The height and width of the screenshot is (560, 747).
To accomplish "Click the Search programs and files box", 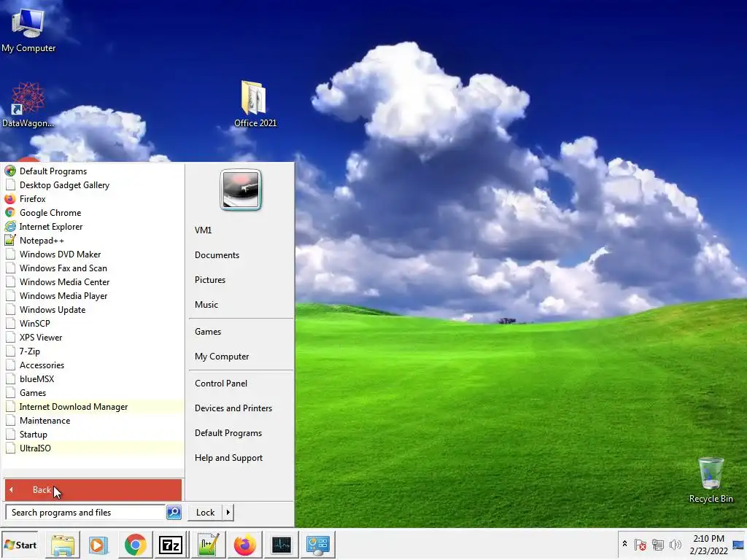I will point(86,513).
